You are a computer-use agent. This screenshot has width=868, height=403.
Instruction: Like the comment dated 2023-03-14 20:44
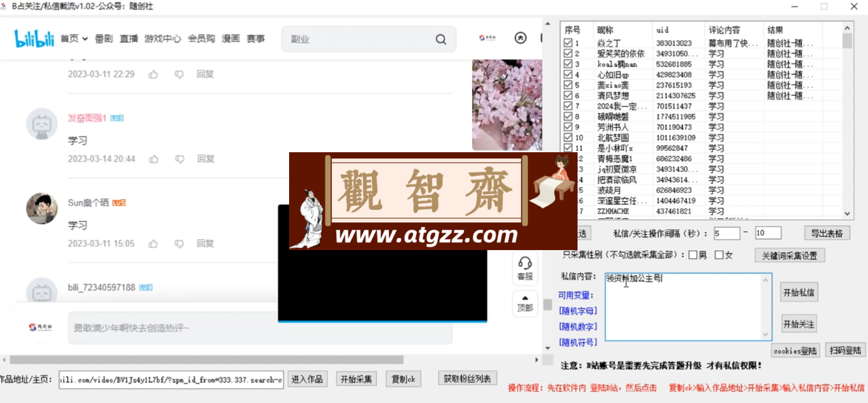tap(154, 159)
